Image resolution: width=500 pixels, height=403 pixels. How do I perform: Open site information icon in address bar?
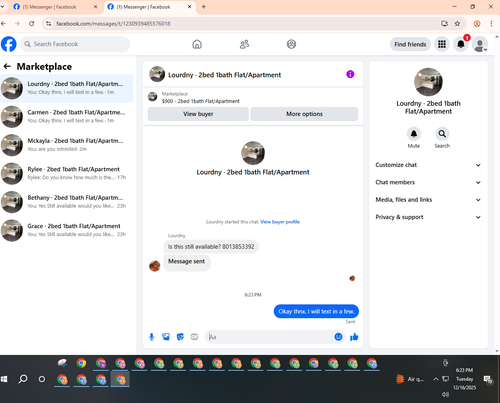[49, 24]
